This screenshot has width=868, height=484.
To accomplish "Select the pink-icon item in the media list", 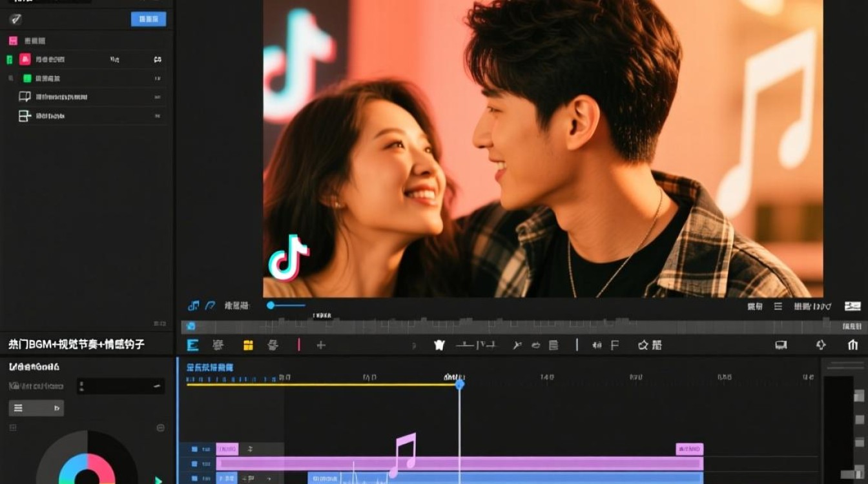I will click(x=25, y=59).
